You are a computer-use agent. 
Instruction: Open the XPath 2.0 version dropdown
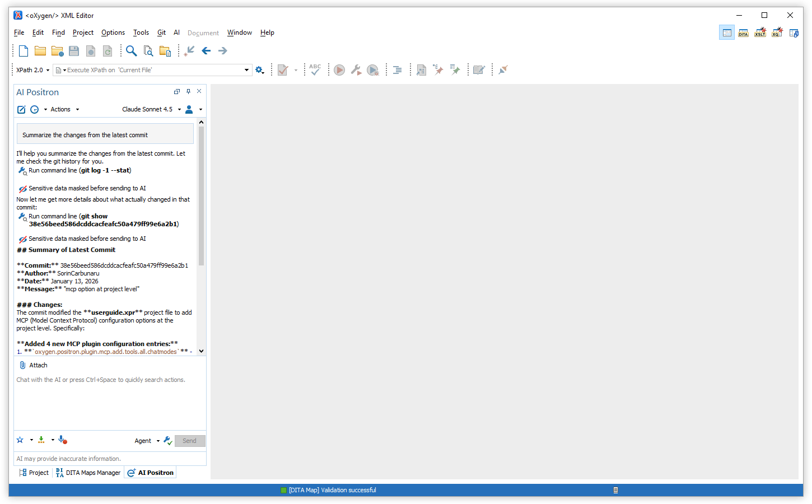(x=33, y=70)
